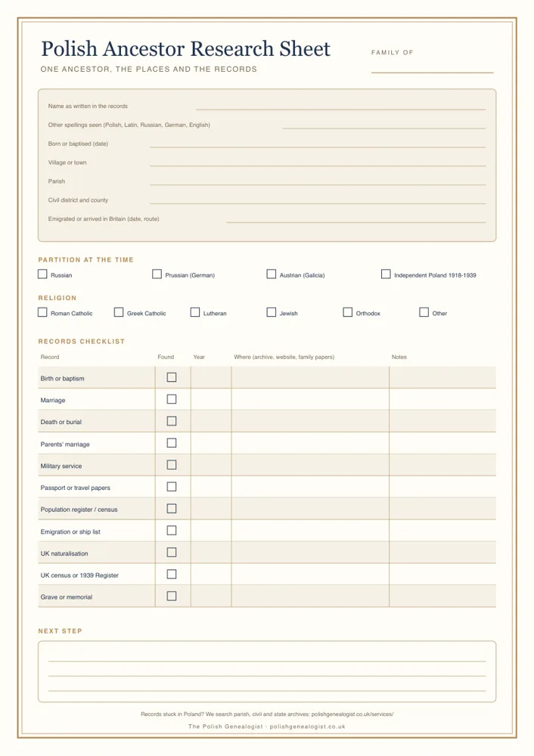This screenshot has width=534, height=756.
Task: Select the Roman Catholic checkbox
Action: (42, 312)
